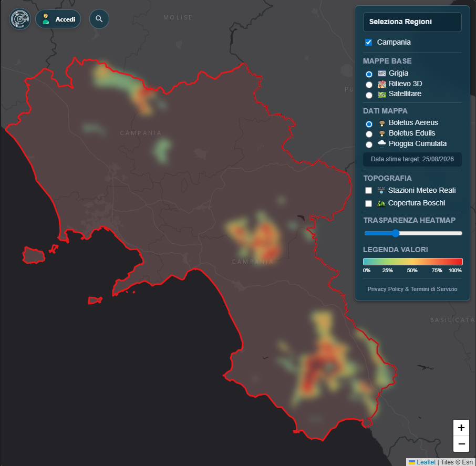This screenshot has width=476, height=466.
Task: Click the user avatar icon in Accedi
Action: coord(46,19)
